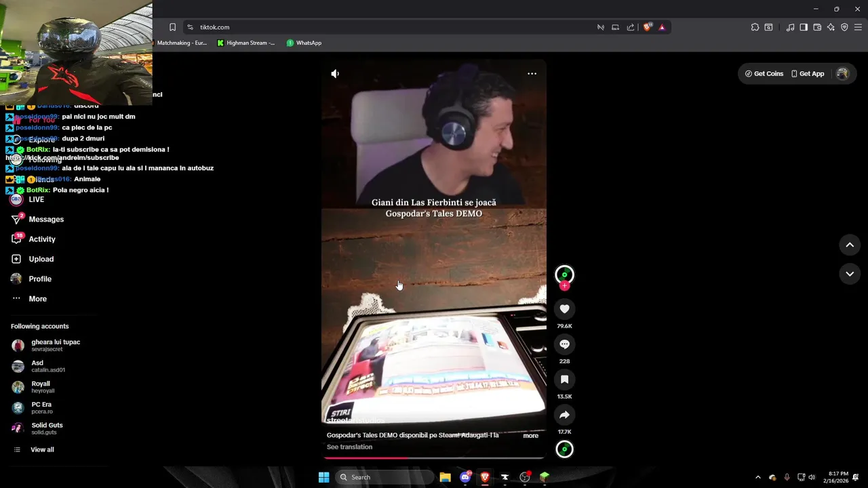Open the OBS Studio taskbar icon

coord(524,477)
